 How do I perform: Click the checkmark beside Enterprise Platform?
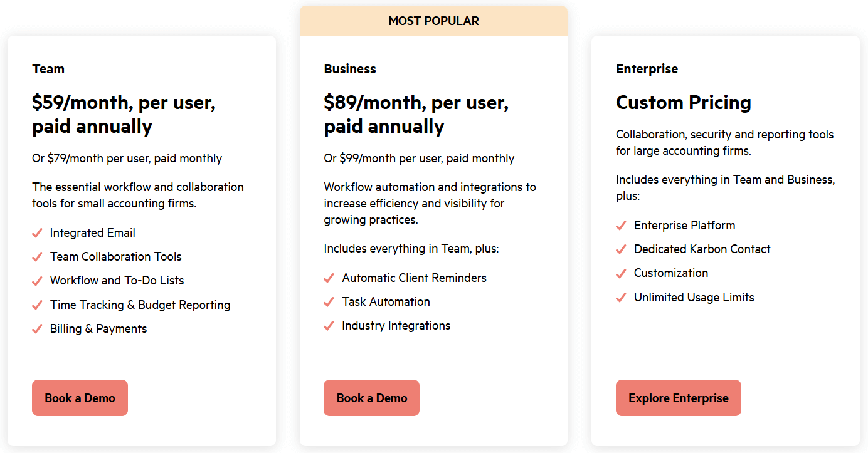[x=621, y=226]
